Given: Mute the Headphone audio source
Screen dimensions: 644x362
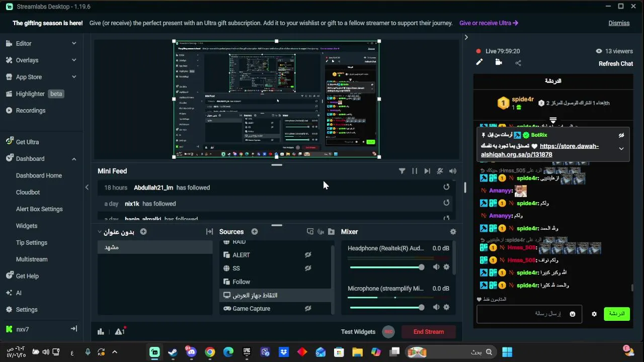Looking at the screenshot, I should (x=436, y=267).
